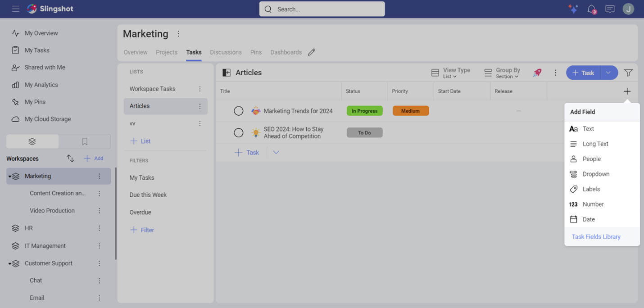
Task: Open Marketing workspace options menu
Action: 100,176
